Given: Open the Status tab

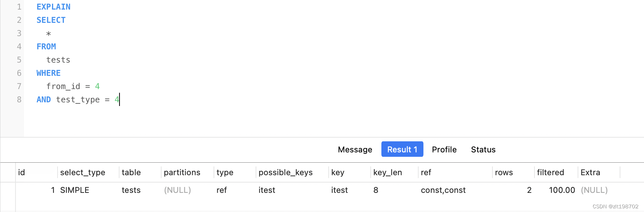Looking at the screenshot, I should coord(483,149).
